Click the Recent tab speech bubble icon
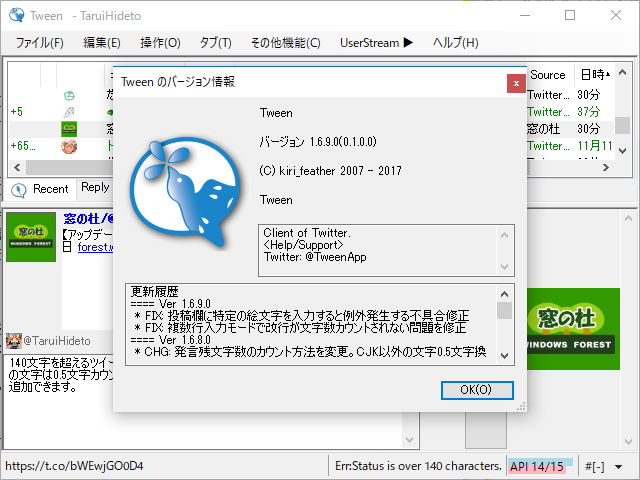Image resolution: width=640 pixels, height=480 pixels. click(x=18, y=190)
